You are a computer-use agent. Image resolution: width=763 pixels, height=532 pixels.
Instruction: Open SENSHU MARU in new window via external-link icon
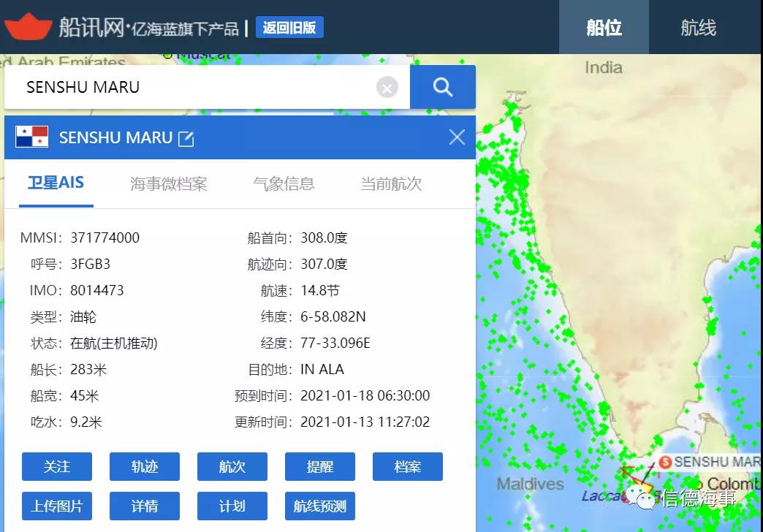click(186, 137)
